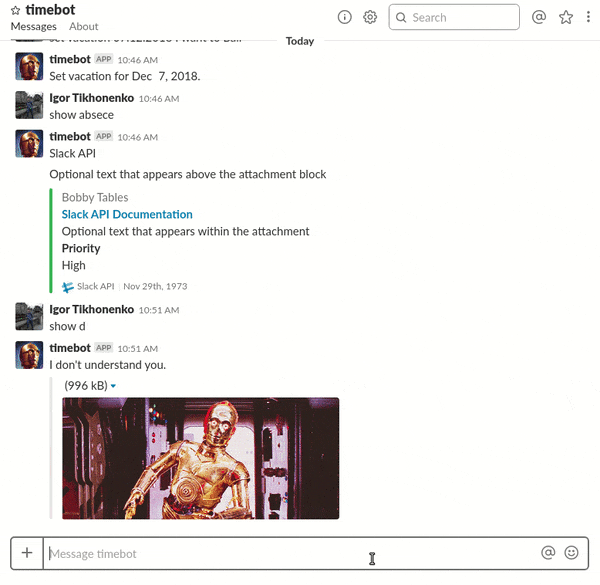Star the timebot conversation title

15,10
